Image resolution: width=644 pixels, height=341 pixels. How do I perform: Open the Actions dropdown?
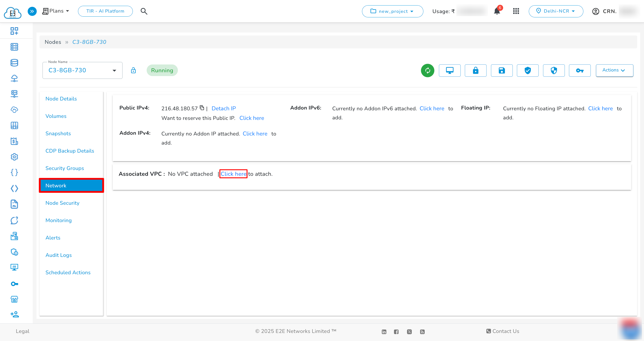tap(614, 70)
